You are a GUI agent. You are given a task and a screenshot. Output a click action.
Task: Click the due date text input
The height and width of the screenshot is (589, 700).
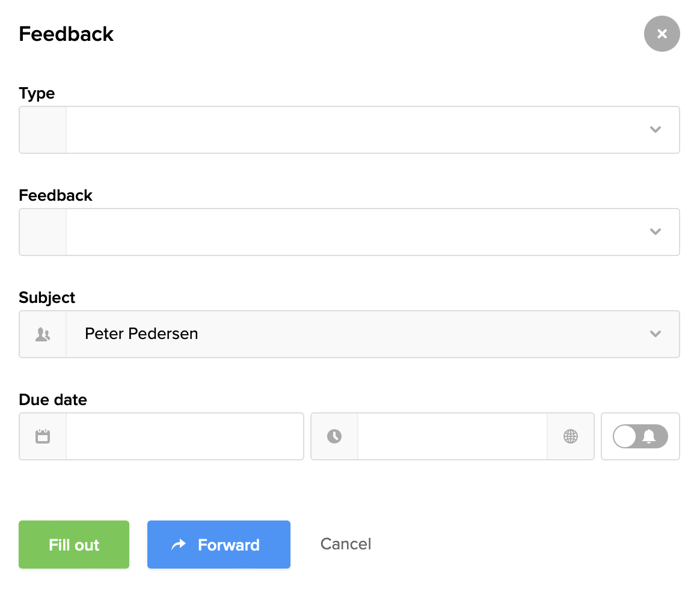(x=184, y=436)
